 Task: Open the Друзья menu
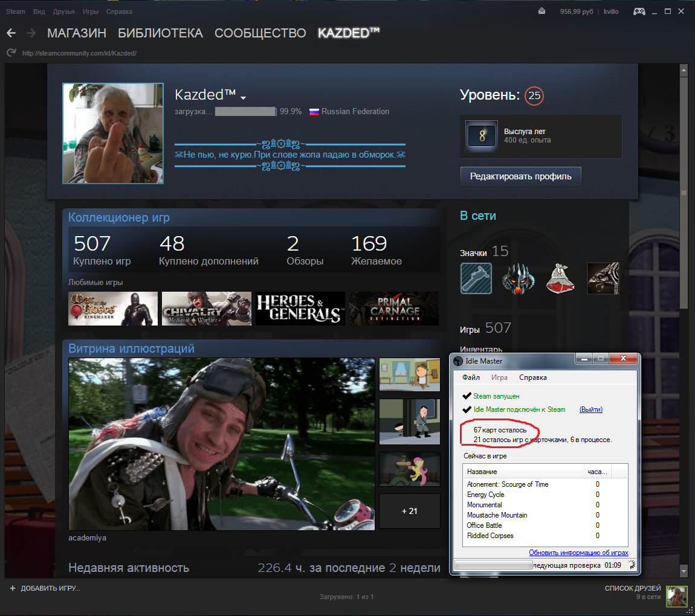[x=64, y=11]
